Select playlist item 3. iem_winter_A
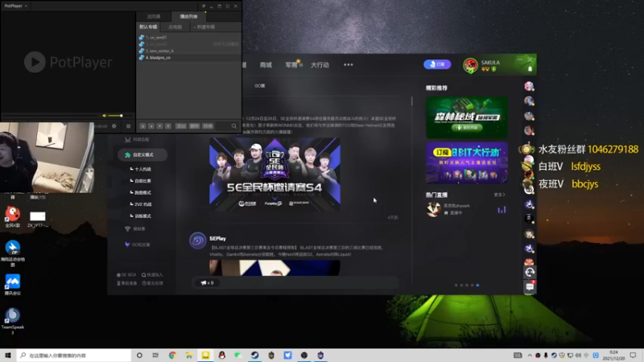This screenshot has width=644, height=362. click(x=189, y=51)
